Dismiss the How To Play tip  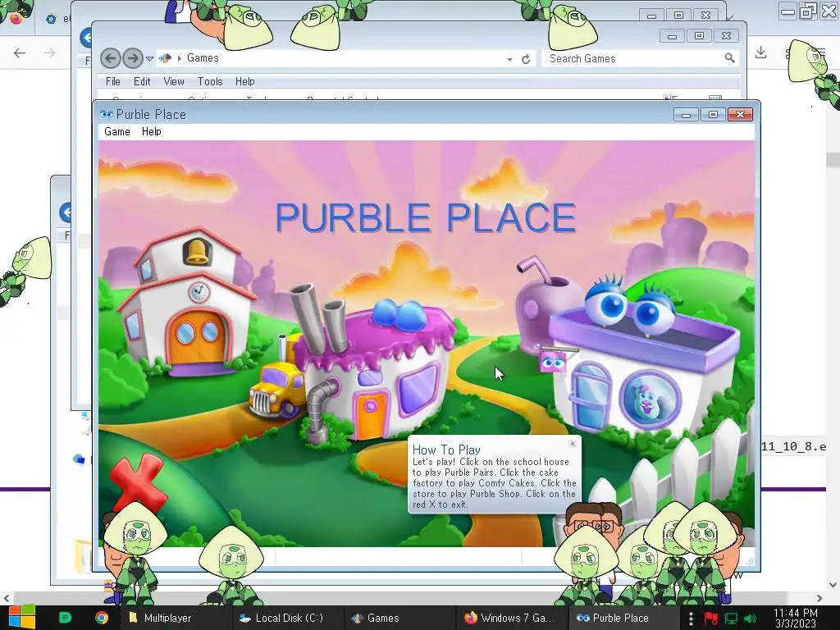(573, 444)
